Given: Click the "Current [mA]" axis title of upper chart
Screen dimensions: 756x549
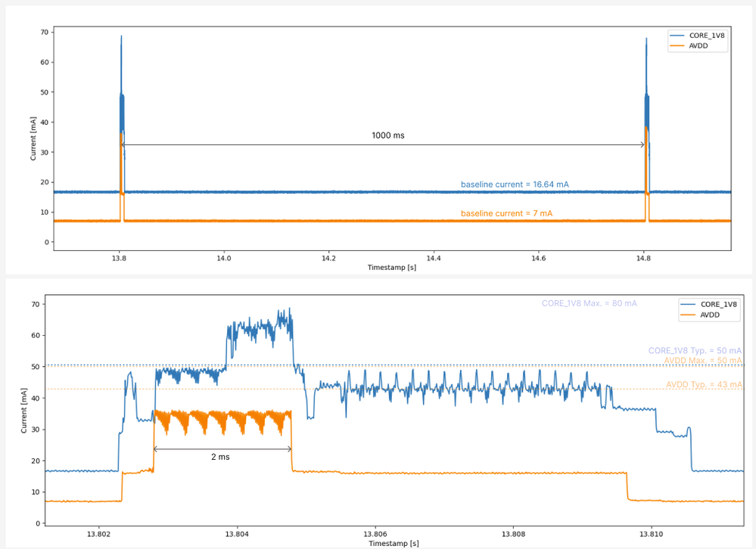Looking at the screenshot, I should [33, 138].
